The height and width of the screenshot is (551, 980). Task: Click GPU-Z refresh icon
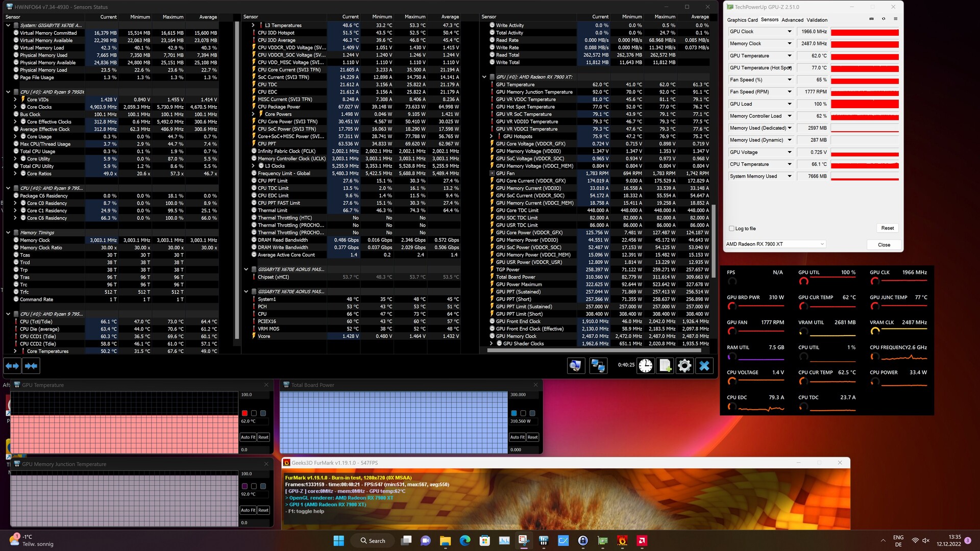884,19
